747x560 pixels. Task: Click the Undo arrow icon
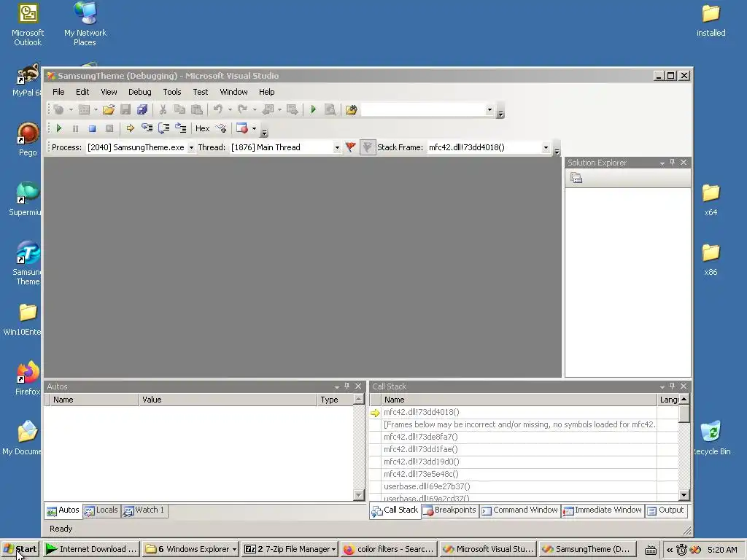[217, 110]
